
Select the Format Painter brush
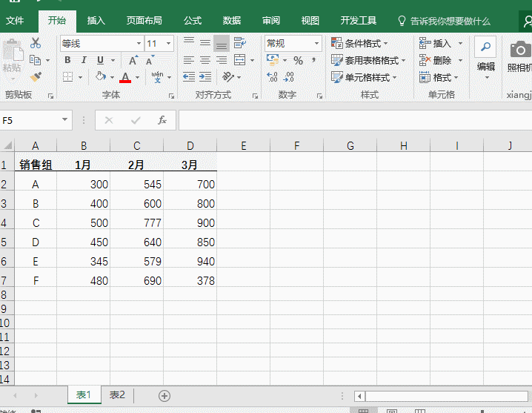click(x=36, y=77)
